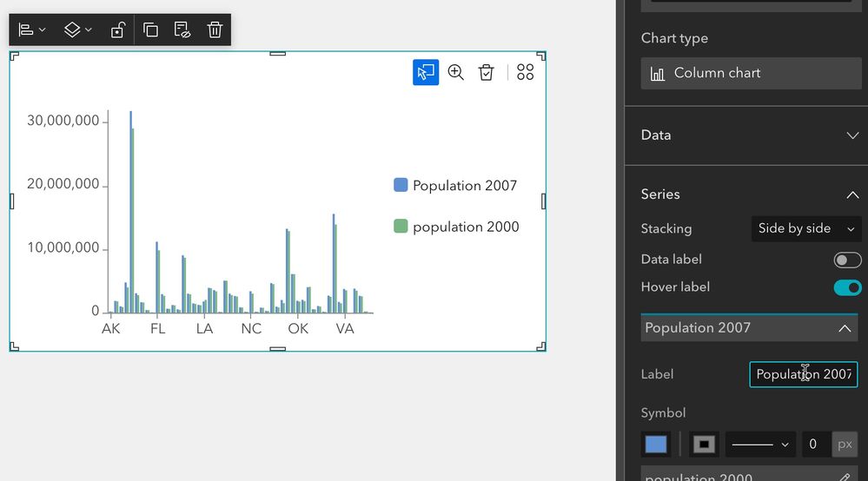This screenshot has height=481, width=868.
Task: Click the NC axis label
Action: (251, 329)
